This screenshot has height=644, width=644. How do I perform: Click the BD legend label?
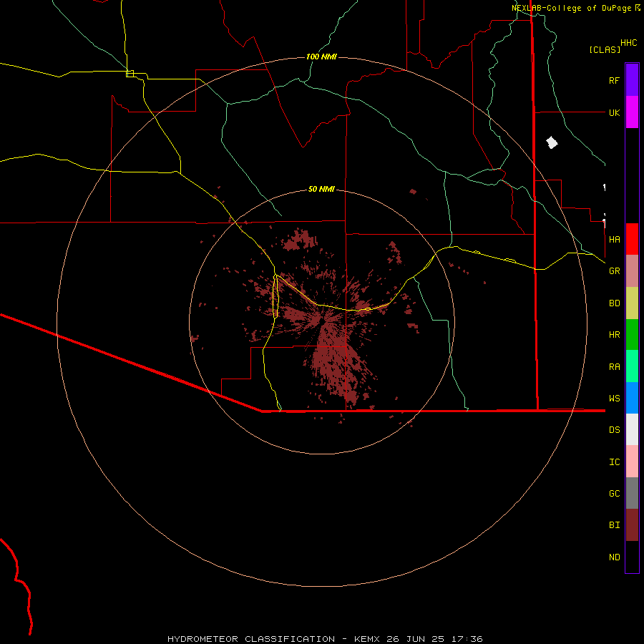pos(614,303)
